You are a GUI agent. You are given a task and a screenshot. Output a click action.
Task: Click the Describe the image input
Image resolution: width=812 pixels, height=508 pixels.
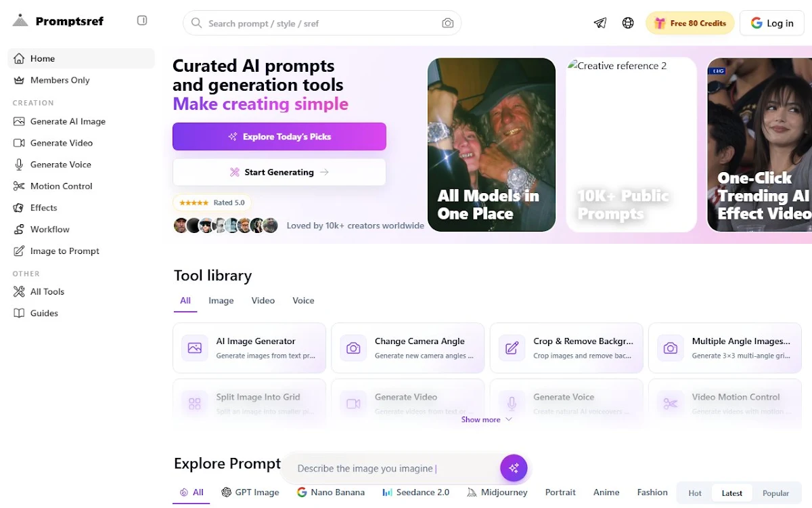click(x=396, y=469)
